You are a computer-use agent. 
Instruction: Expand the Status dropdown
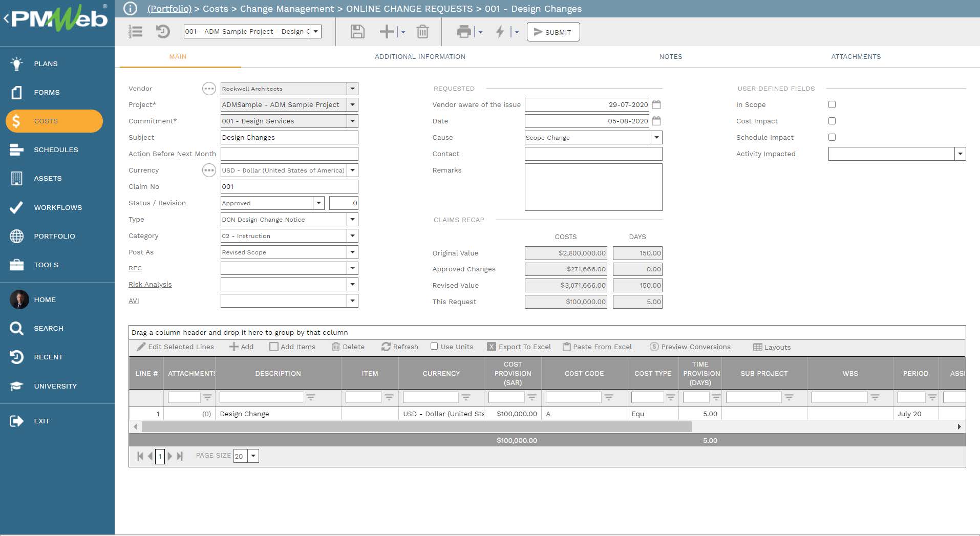point(318,203)
